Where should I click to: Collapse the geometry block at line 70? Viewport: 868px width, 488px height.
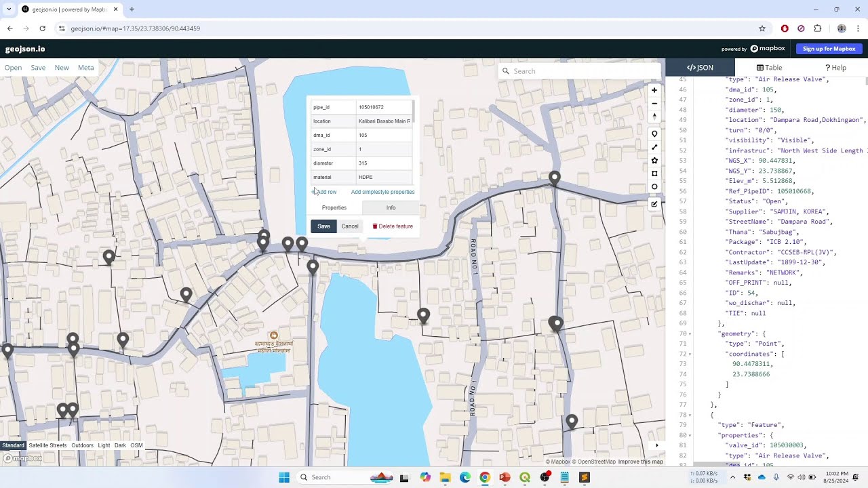[x=690, y=334]
